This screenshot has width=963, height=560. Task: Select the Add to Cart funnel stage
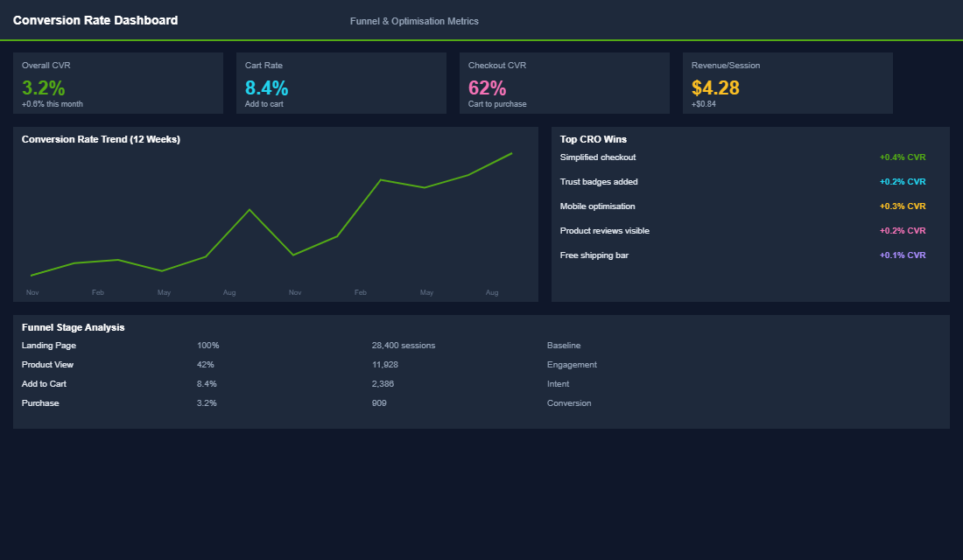coord(46,383)
